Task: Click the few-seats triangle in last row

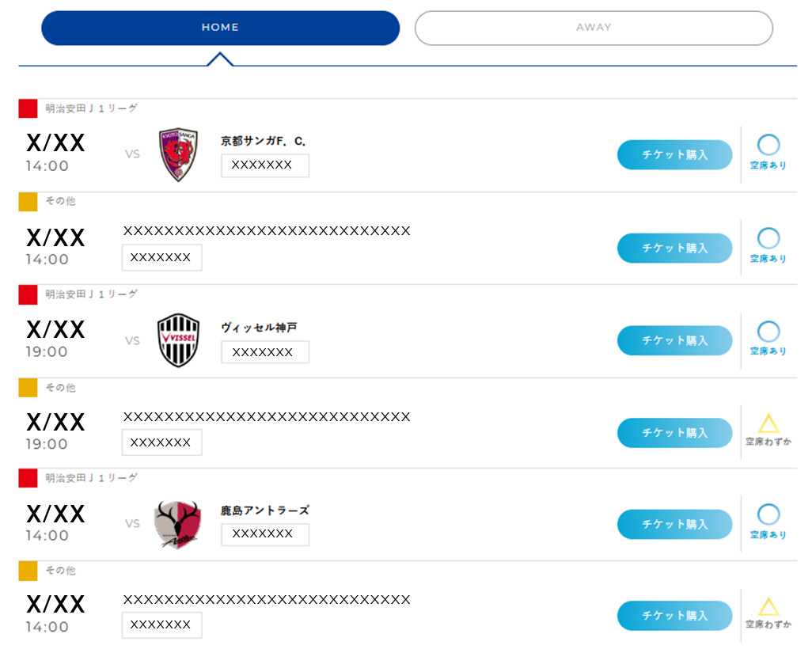Action: [x=768, y=607]
